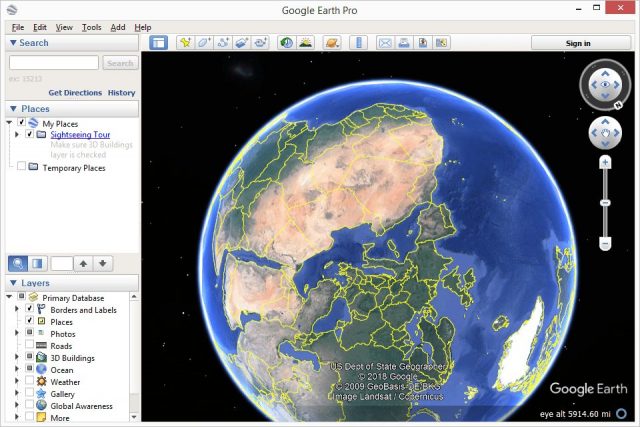Click the Layers panel scroll down arrow
Screen dimensions: 640x427
point(134,417)
